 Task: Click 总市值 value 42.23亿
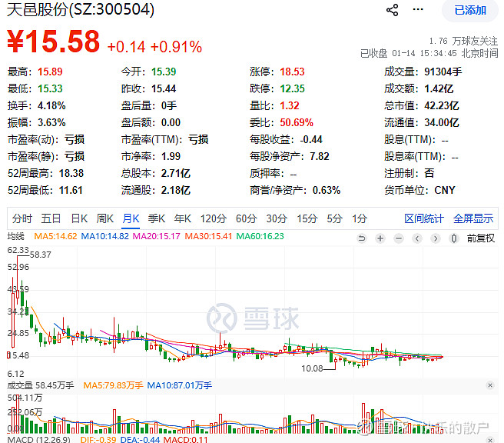[x=441, y=105]
